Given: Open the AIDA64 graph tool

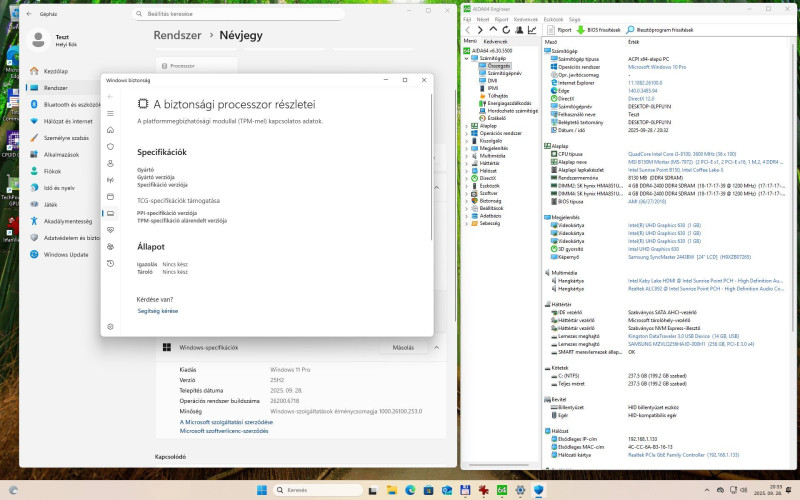Looking at the screenshot, I should tap(532, 30).
